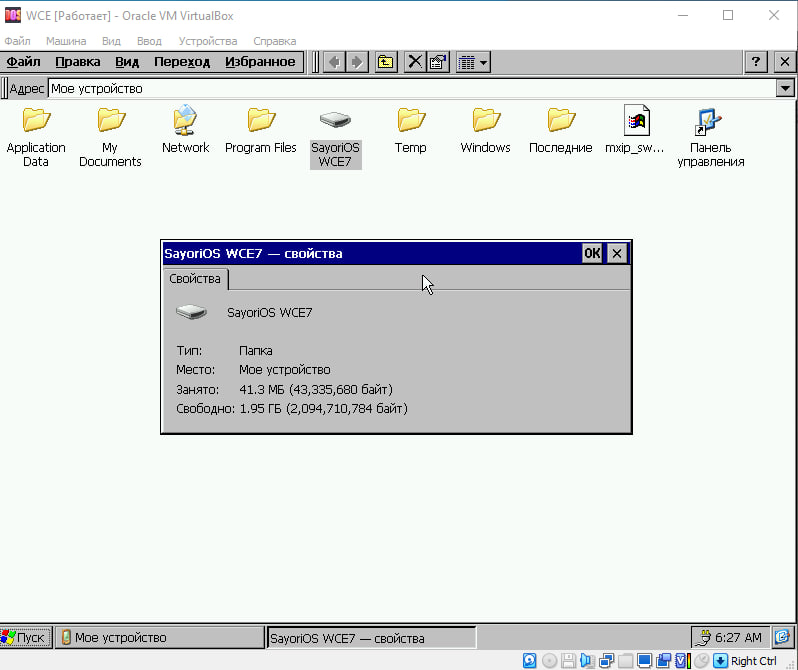The height and width of the screenshot is (670, 798).
Task: Click the power plug tray icon
Action: coord(703,637)
